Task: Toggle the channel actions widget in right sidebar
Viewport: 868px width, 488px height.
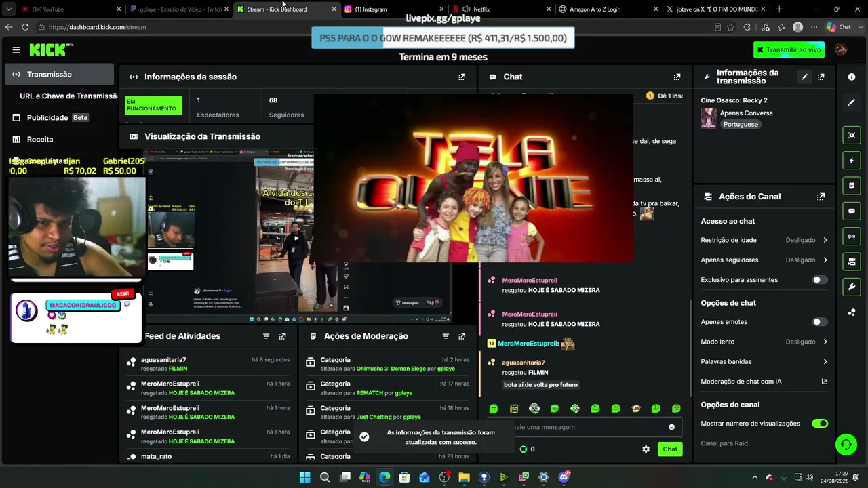Action: click(852, 261)
